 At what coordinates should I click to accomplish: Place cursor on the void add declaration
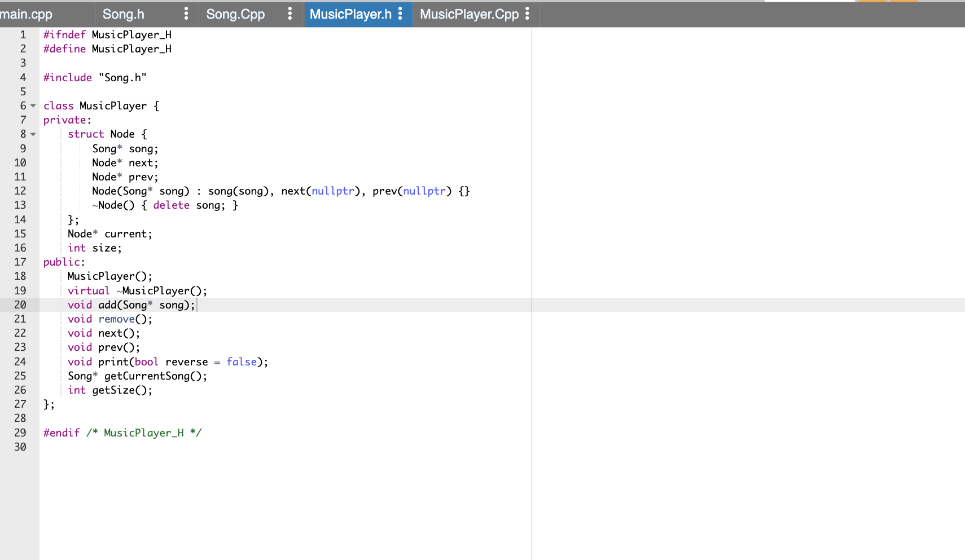coord(130,305)
